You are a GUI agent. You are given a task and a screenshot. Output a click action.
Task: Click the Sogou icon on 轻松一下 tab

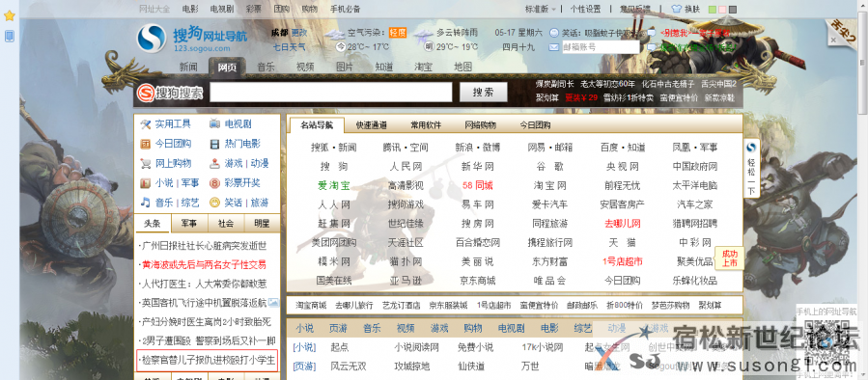(x=751, y=149)
